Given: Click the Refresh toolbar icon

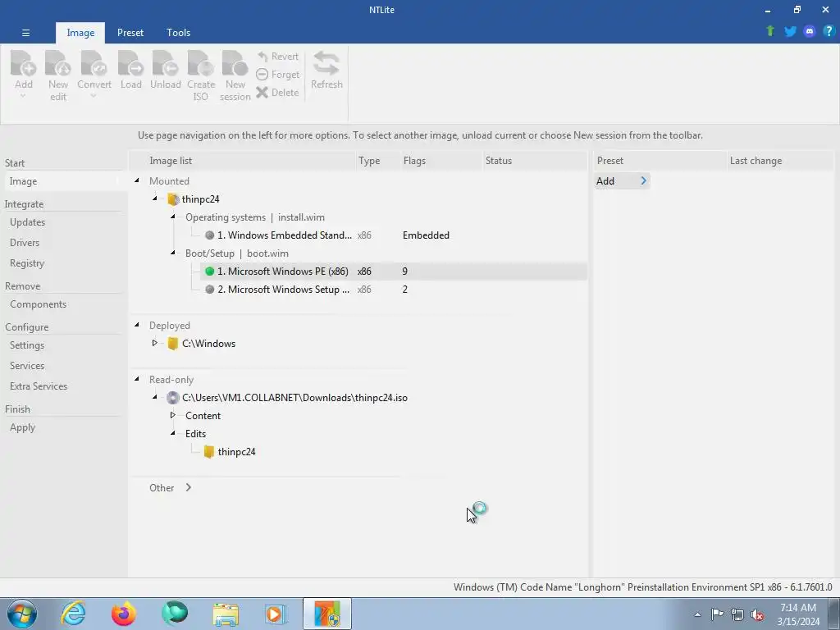Looking at the screenshot, I should [x=326, y=70].
